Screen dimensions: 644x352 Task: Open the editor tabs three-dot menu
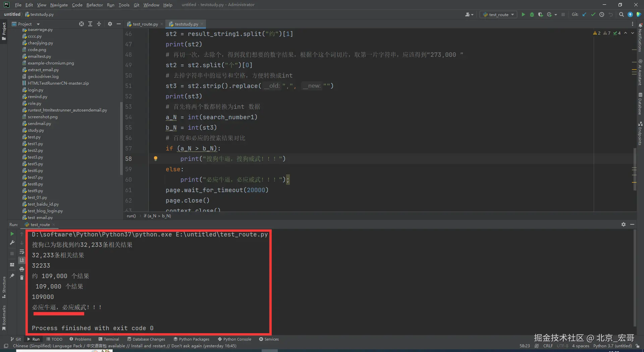point(633,24)
